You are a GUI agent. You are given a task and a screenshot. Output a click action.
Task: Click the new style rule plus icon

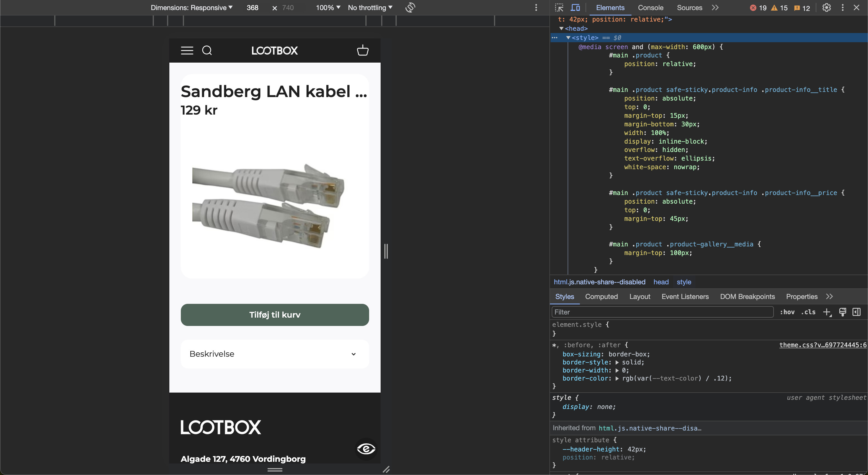pyautogui.click(x=827, y=312)
